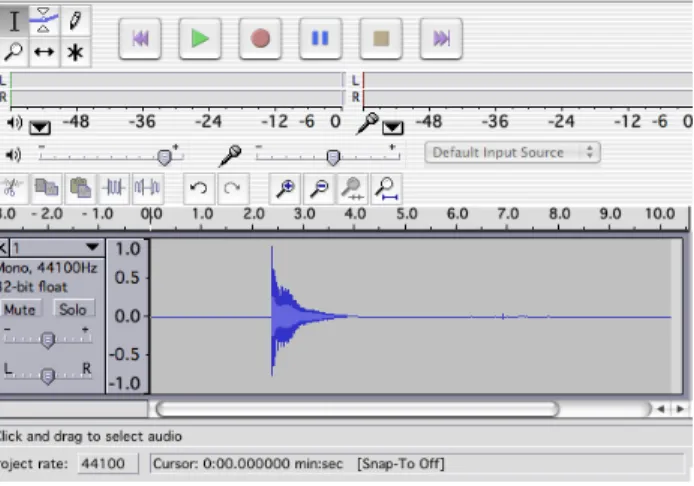
Task: Pause playback with the Pause button
Action: point(320,39)
